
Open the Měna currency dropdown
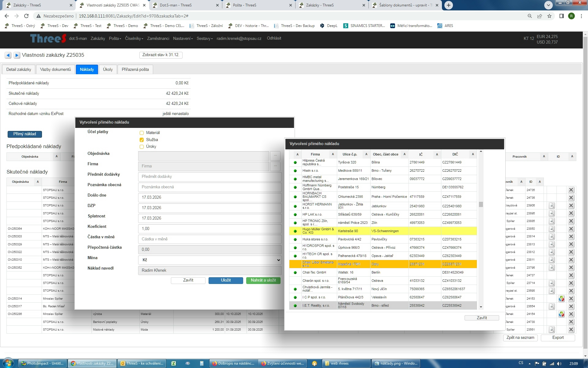tap(210, 260)
